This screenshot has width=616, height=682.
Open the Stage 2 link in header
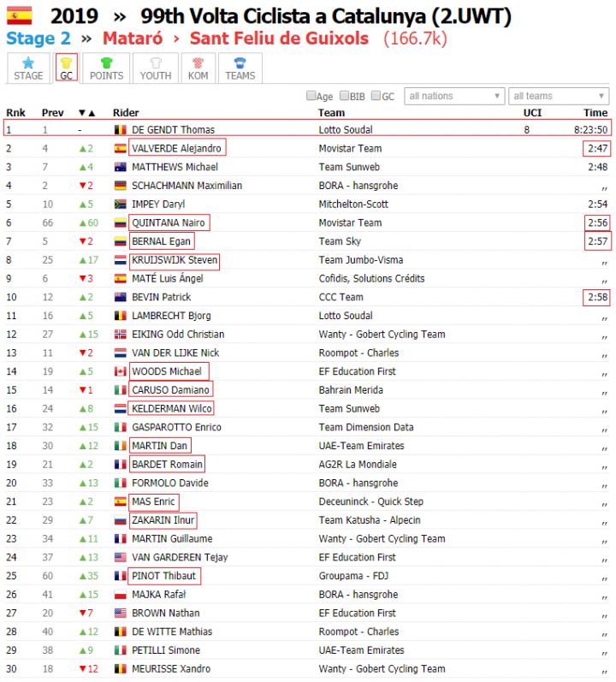click(38, 39)
